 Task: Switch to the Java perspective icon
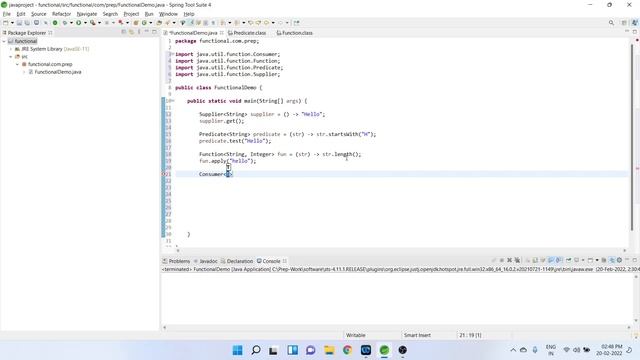click(x=634, y=22)
